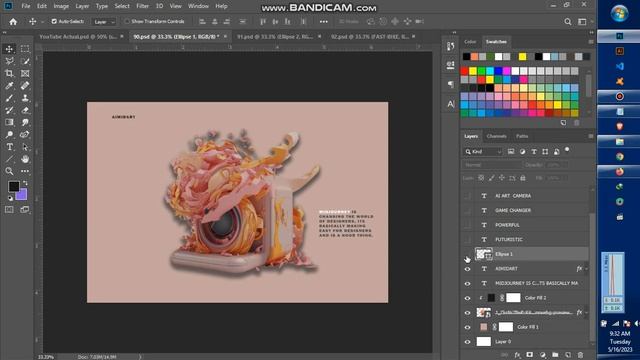Select the Crop tool
The height and width of the screenshot is (360, 640).
click(9, 73)
